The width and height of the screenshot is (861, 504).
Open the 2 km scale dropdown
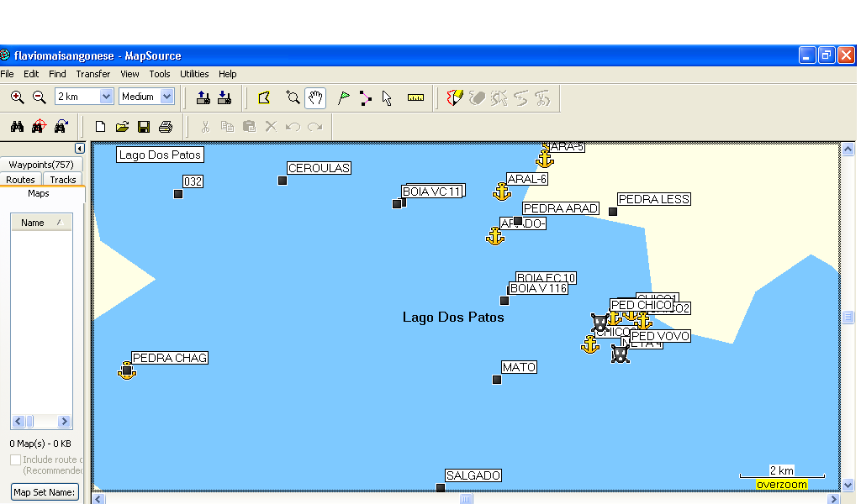[x=106, y=97]
